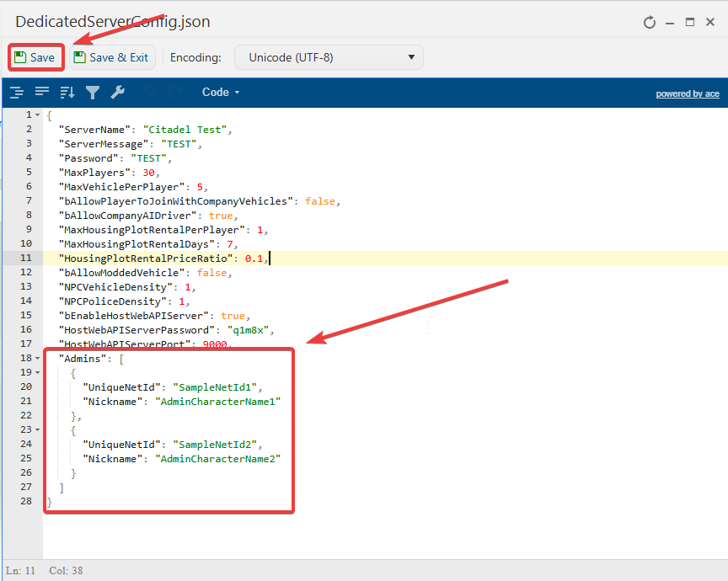728x581 pixels.
Task: Click the Password "TEST" value
Action: (148, 158)
